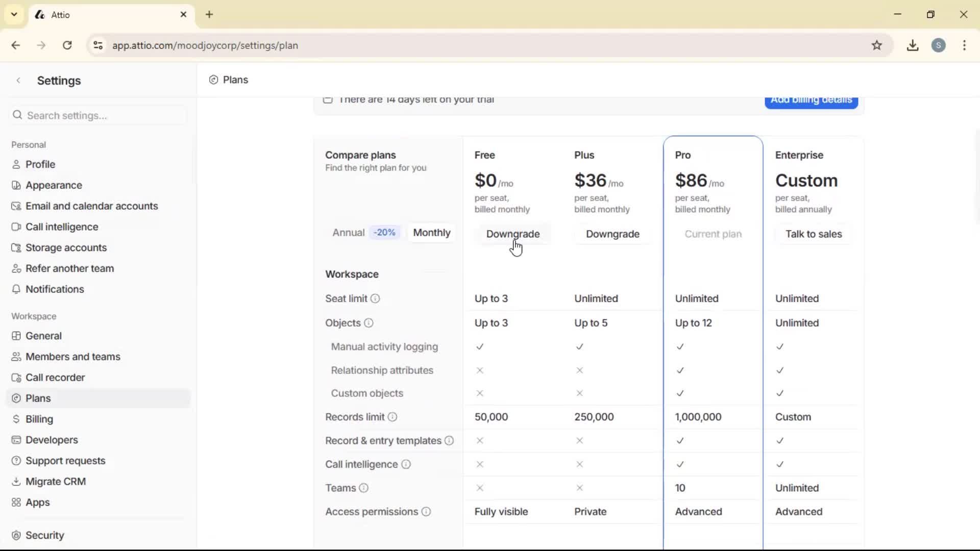Switch billing to Annual pricing

(x=348, y=232)
